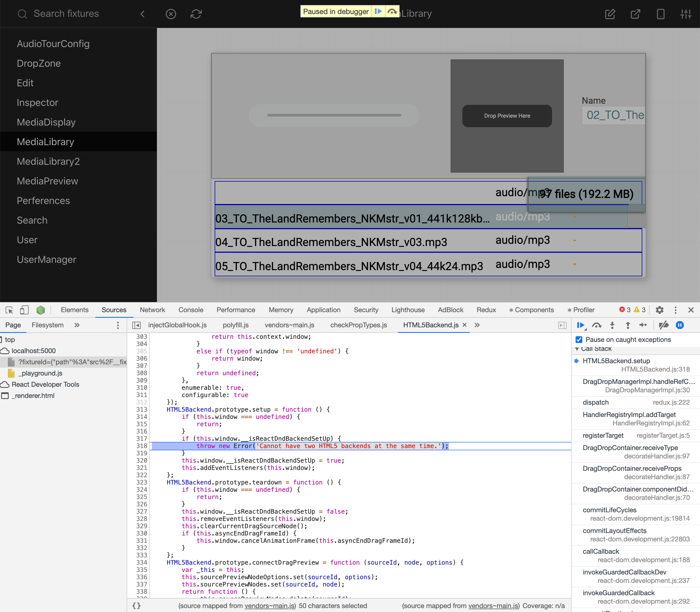This screenshot has height=612, width=700.
Task: Deactivate all breakpoints
Action: coord(664,325)
